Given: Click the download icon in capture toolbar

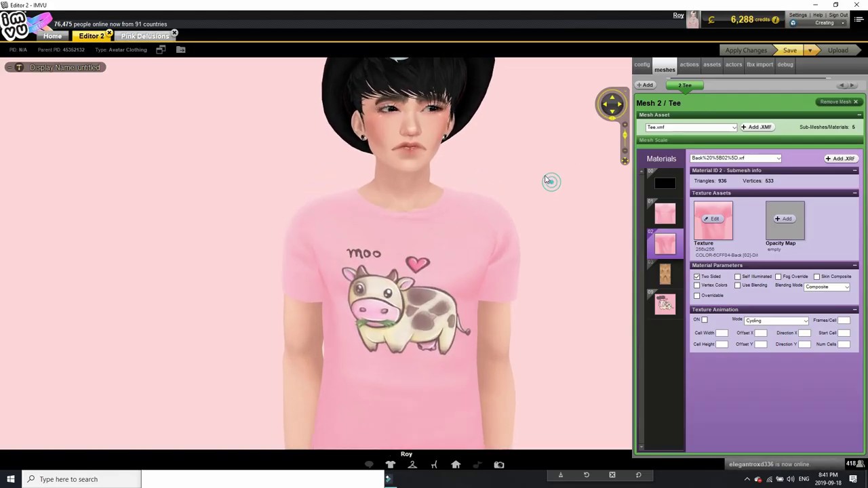Looking at the screenshot, I should click(561, 475).
